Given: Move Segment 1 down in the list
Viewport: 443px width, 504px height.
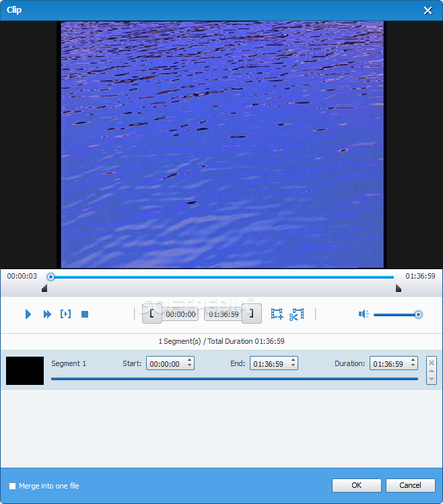Looking at the screenshot, I should tap(432, 379).
